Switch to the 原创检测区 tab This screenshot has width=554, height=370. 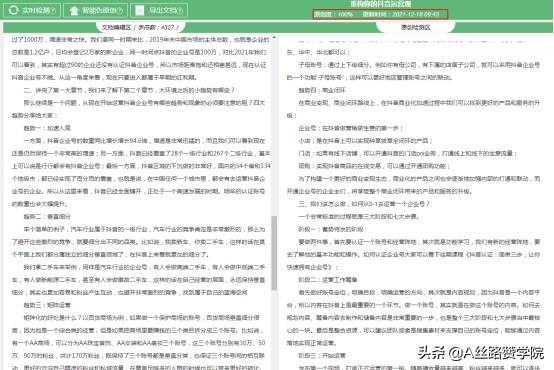(x=416, y=27)
